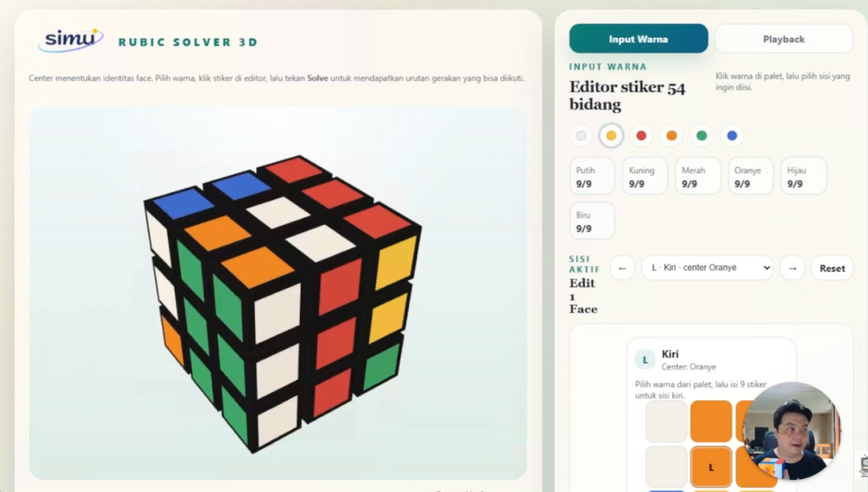
Task: Select the white color in palette
Action: coord(581,136)
